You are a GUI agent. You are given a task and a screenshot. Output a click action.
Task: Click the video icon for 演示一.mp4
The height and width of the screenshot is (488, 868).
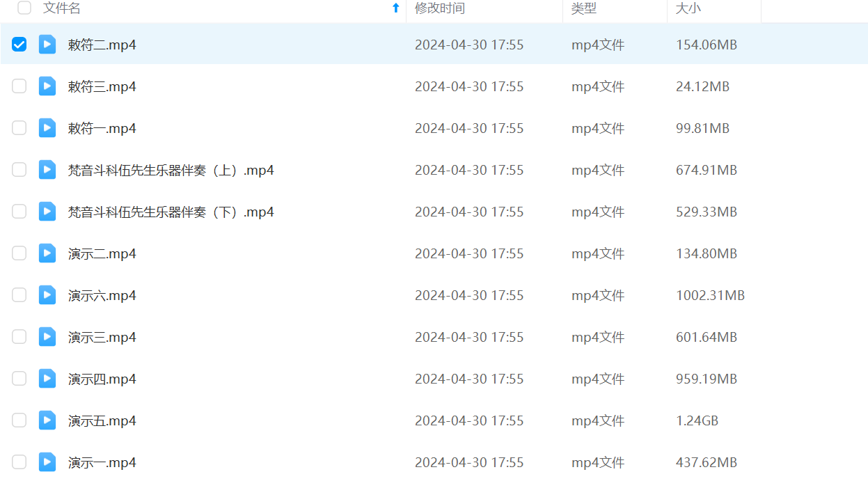click(47, 462)
